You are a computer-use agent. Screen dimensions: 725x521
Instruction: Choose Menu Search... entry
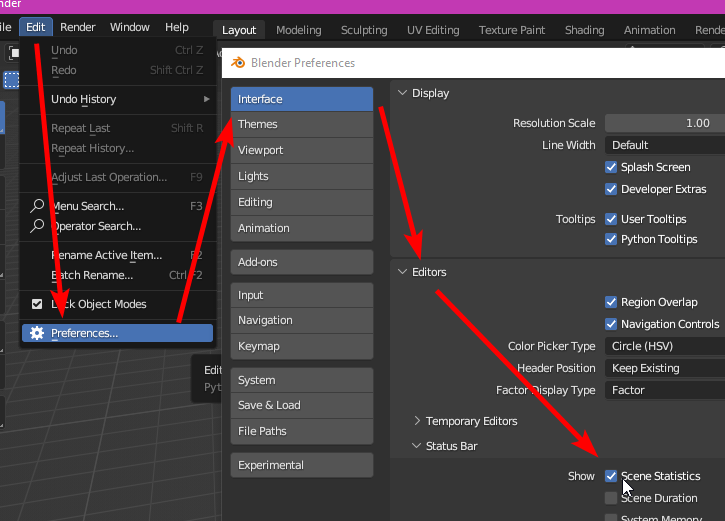(x=117, y=206)
